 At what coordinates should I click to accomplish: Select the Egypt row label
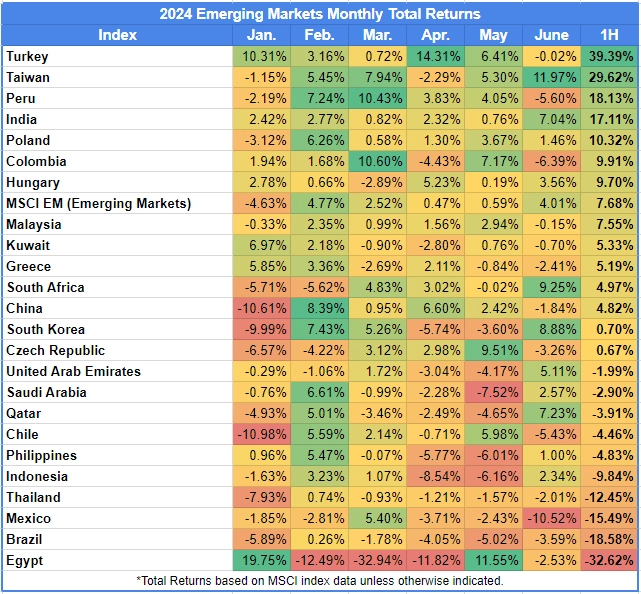coord(25,560)
